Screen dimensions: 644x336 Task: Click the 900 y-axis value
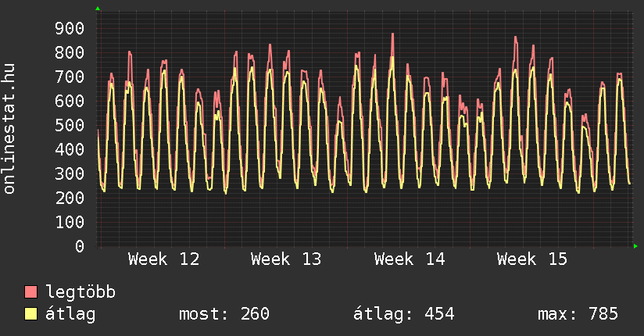pos(70,29)
